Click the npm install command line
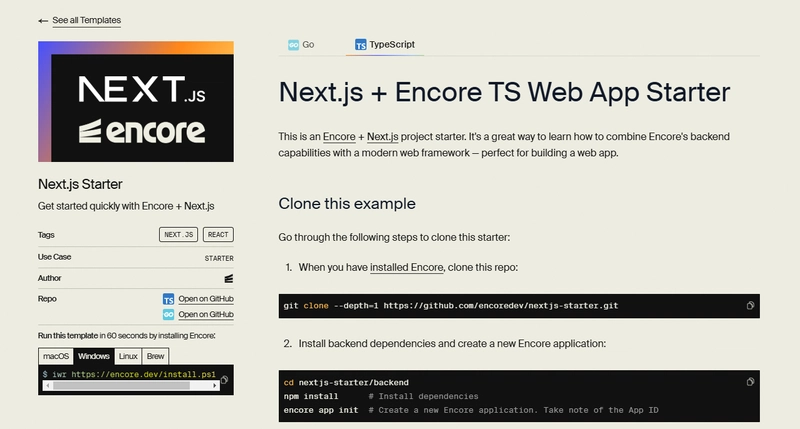800x429 pixels. point(311,396)
